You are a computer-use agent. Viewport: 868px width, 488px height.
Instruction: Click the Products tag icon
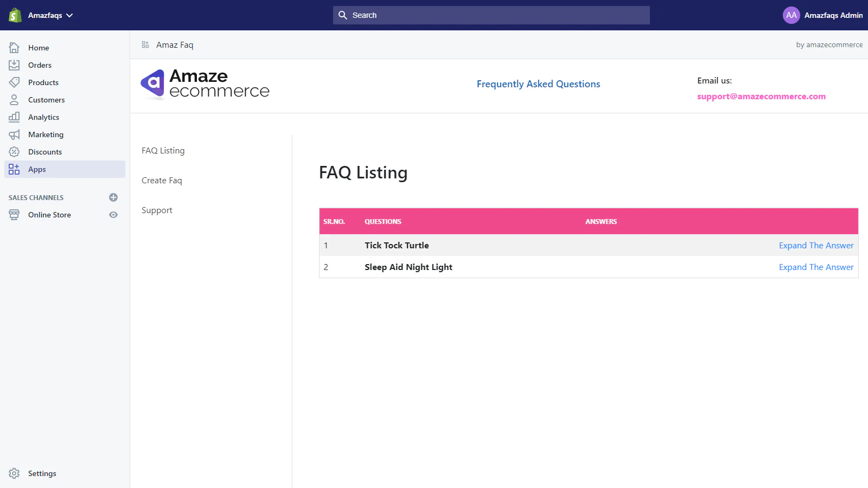14,82
